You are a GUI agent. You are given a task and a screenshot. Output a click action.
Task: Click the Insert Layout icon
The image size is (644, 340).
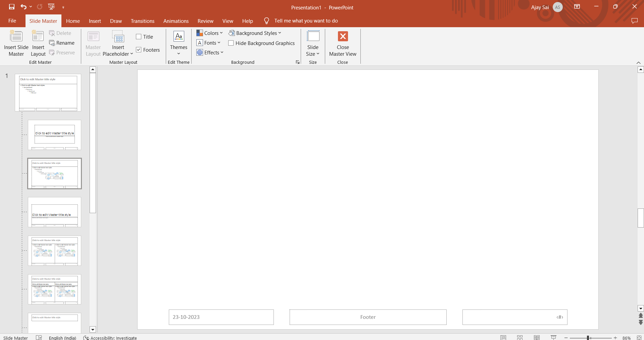coord(38,37)
